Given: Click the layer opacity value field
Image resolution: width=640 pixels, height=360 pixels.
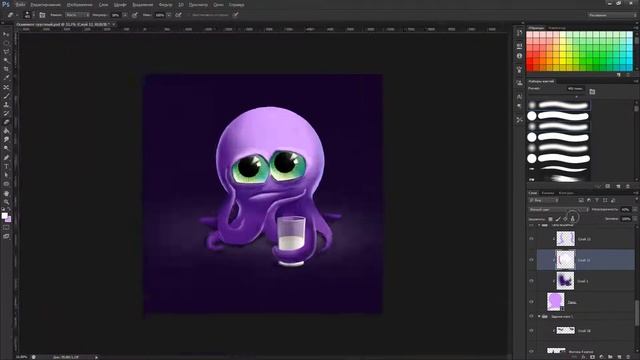Looking at the screenshot, I should click(625, 209).
